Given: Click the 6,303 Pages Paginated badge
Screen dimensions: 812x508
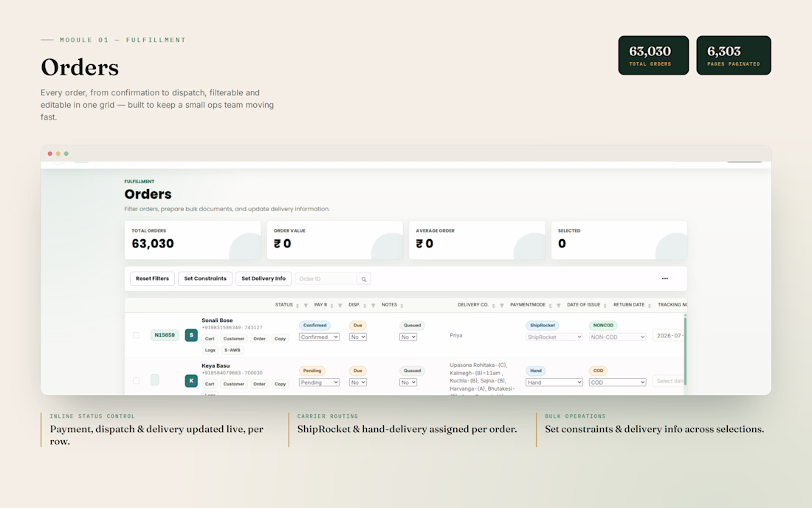Looking at the screenshot, I should click(x=733, y=55).
